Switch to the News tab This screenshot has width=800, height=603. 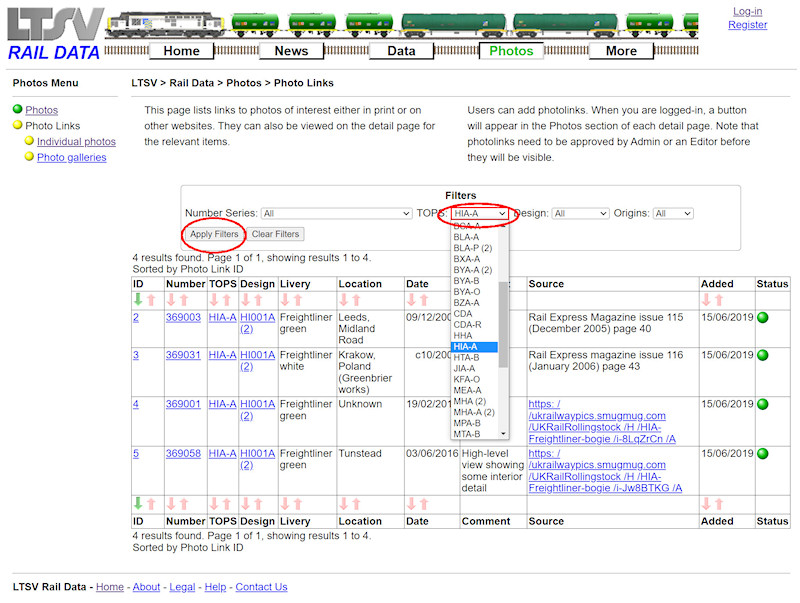[x=291, y=50]
